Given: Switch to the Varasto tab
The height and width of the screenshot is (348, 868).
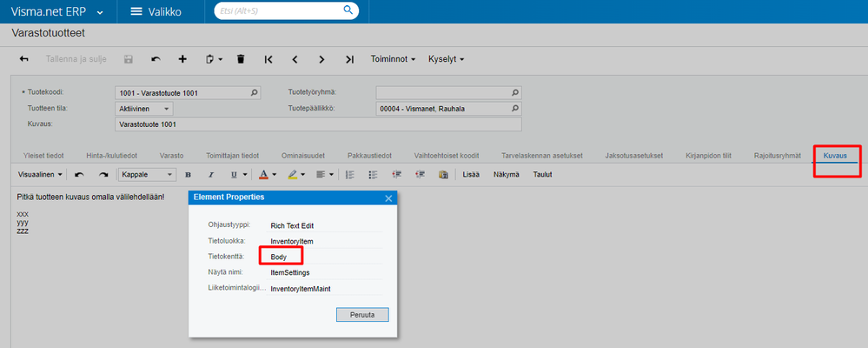Looking at the screenshot, I should [172, 156].
